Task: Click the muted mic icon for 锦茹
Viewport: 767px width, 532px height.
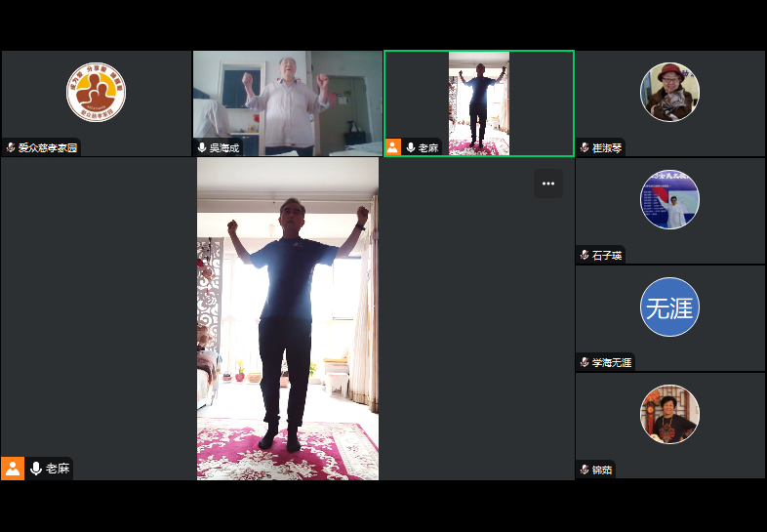Action: tap(585, 470)
